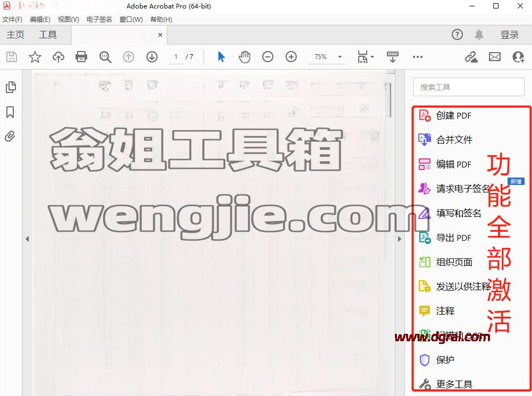Open 组织页面 tool
Image resolution: width=532 pixels, height=396 pixels.
click(x=445, y=262)
